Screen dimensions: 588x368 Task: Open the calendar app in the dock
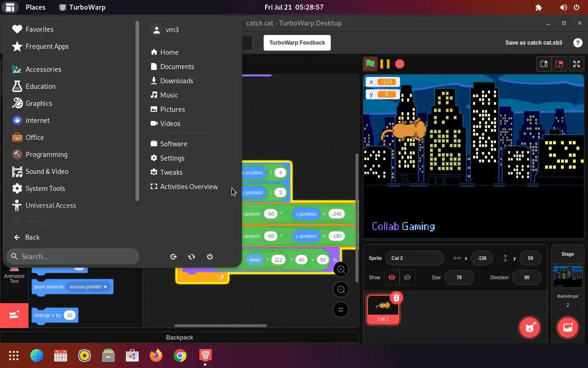point(61,356)
